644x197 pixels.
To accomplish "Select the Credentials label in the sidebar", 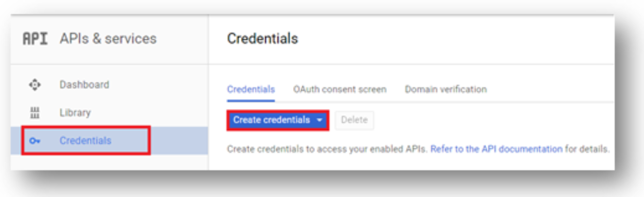I will click(x=85, y=141).
